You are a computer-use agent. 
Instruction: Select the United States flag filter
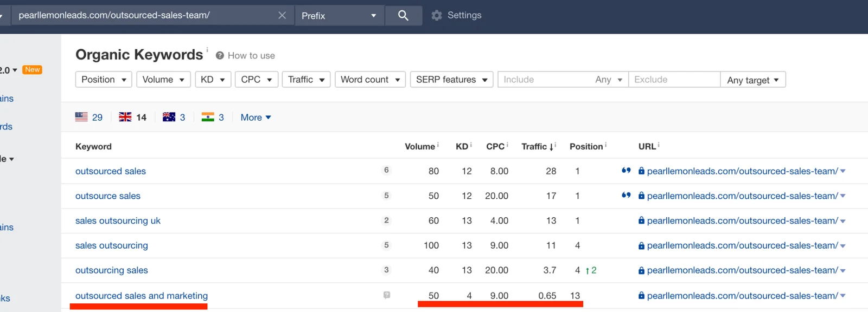pyautogui.click(x=81, y=117)
